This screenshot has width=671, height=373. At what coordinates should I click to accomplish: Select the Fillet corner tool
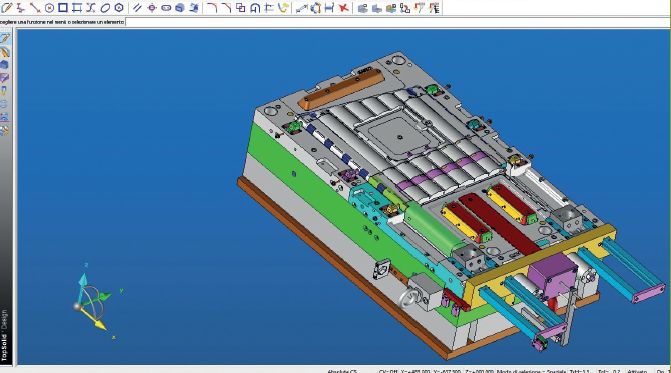click(212, 7)
